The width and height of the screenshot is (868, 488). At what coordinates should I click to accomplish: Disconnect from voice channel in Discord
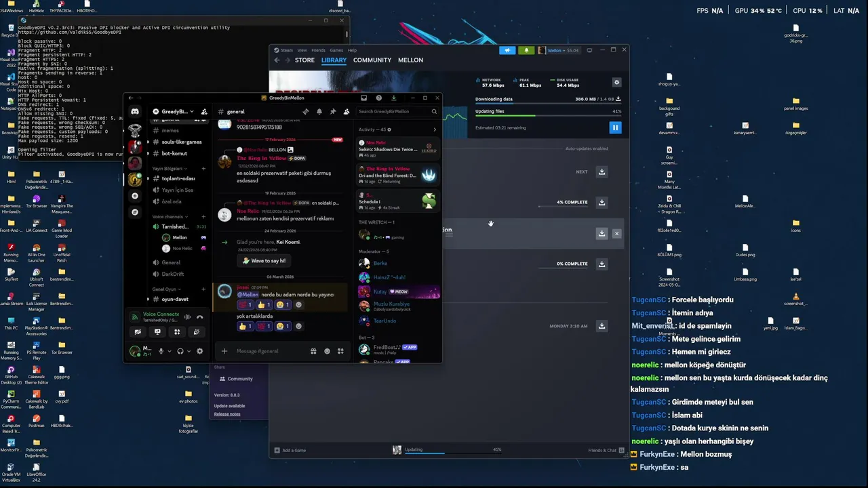pos(199,317)
